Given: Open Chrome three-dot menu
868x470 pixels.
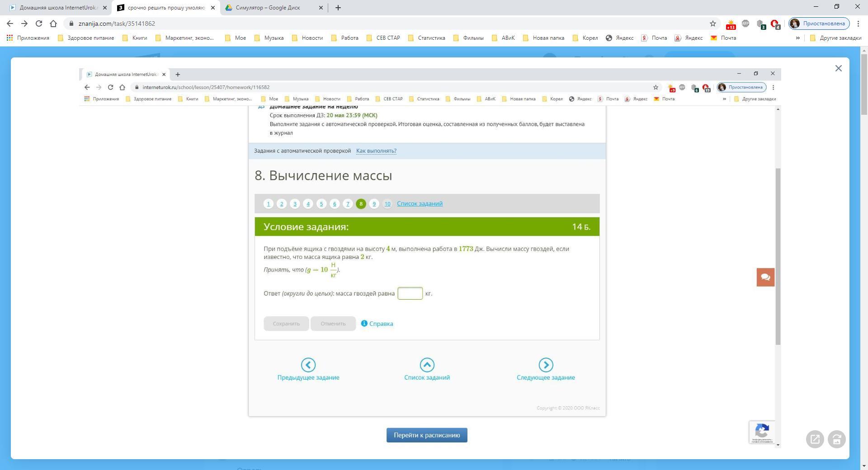Looking at the screenshot, I should click(x=858, y=23).
